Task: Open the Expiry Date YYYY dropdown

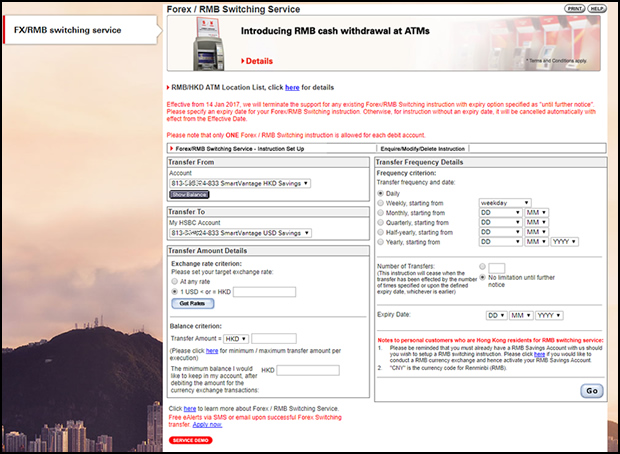Action: [549, 314]
